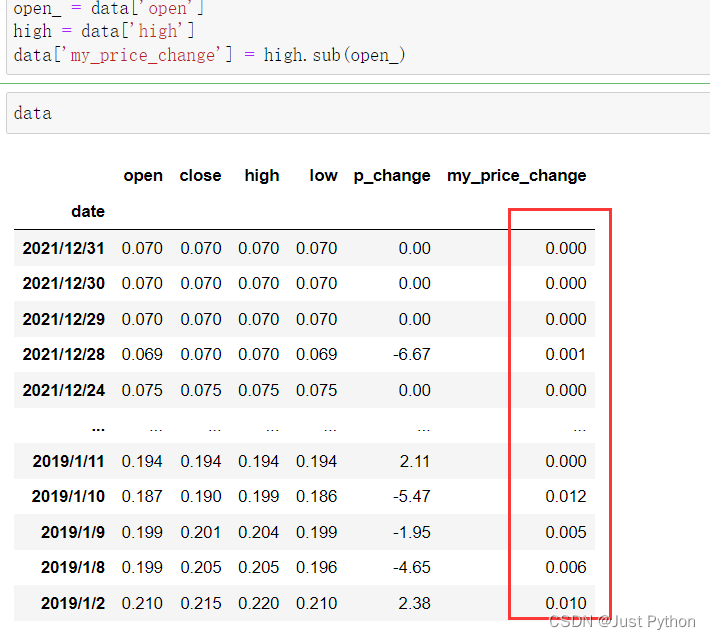Select the 'high' column header

tap(262, 175)
